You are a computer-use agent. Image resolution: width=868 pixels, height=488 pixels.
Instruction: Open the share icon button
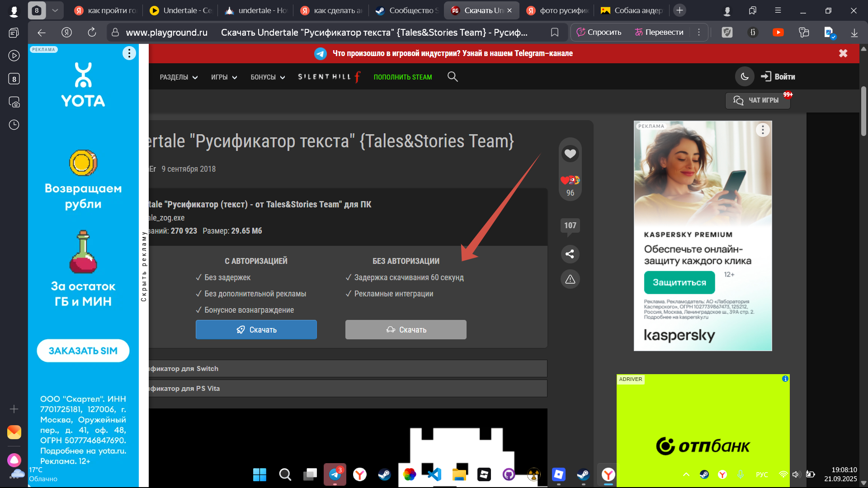click(x=570, y=254)
